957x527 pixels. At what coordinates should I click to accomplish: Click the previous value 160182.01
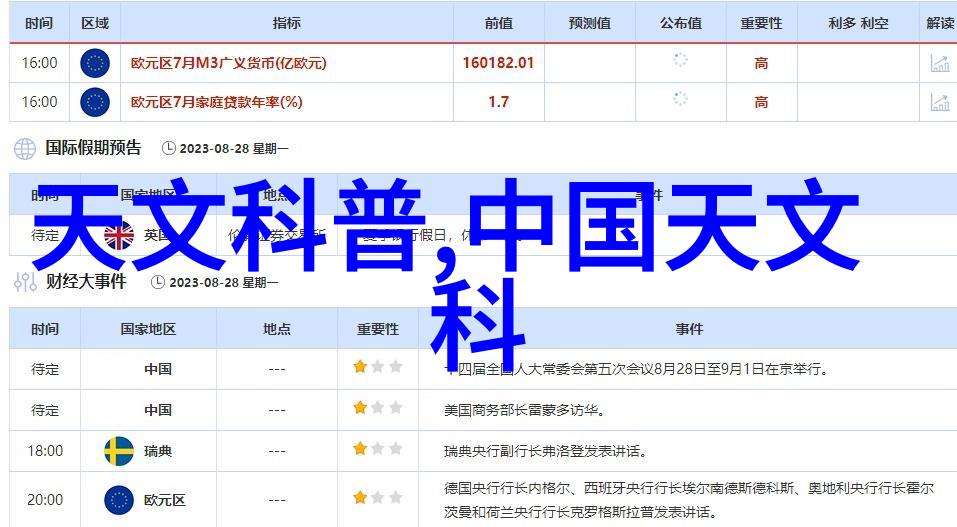click(498, 63)
